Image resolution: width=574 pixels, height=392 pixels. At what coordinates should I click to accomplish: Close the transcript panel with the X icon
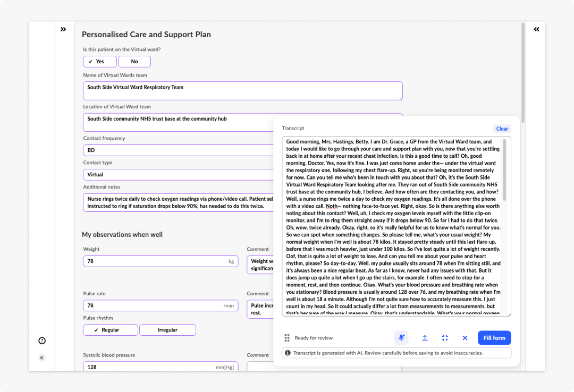[x=465, y=338]
